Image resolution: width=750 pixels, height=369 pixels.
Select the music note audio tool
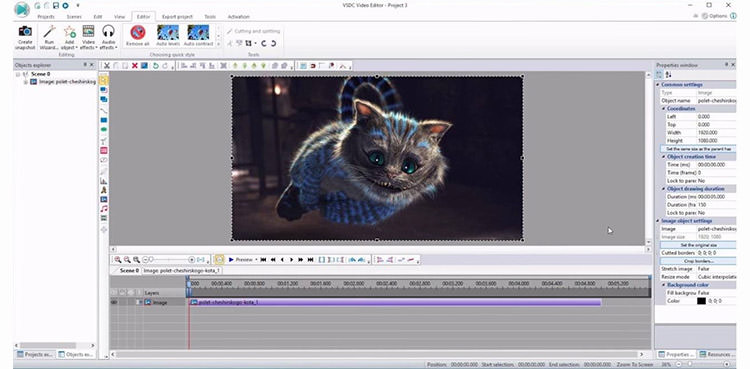coord(104,209)
